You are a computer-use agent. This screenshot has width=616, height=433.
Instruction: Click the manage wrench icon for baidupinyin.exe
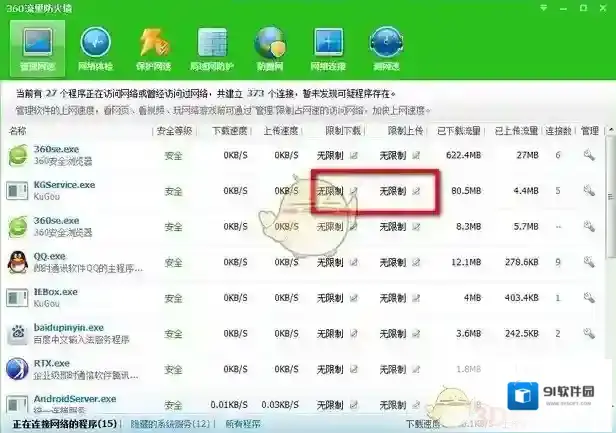(x=589, y=334)
